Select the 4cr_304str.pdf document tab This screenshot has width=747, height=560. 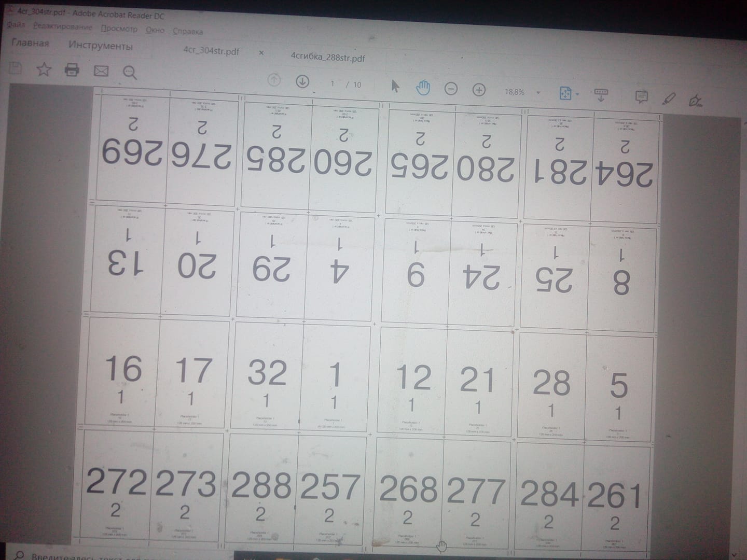(x=211, y=51)
